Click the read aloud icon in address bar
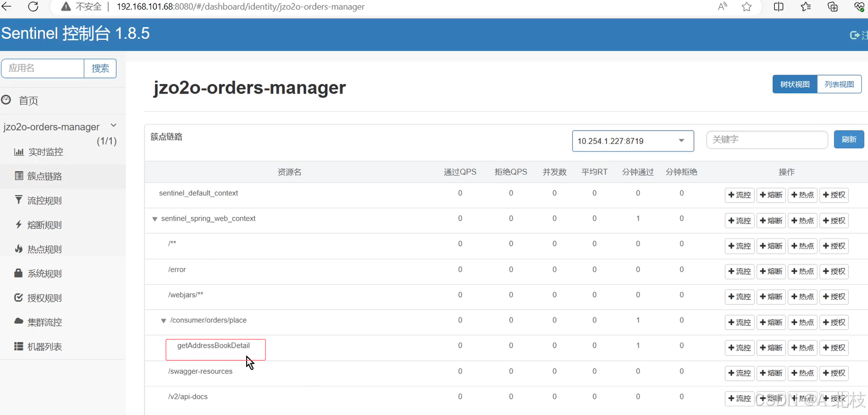The width and height of the screenshot is (868, 415). [x=722, y=7]
